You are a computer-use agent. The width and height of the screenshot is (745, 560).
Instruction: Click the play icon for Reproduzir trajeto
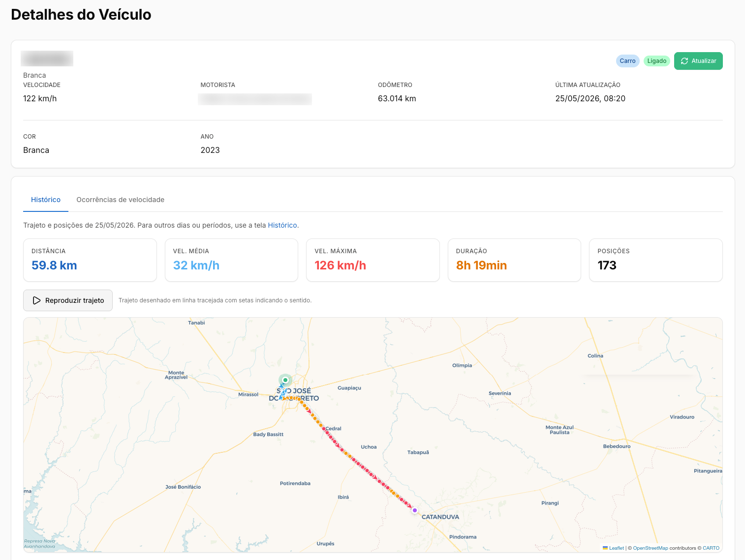[x=36, y=300]
